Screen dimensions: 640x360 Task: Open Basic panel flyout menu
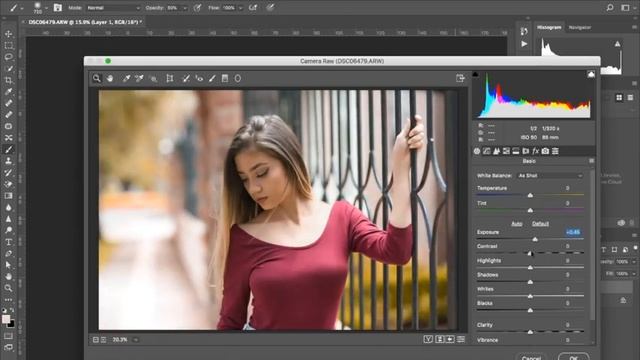(x=591, y=161)
